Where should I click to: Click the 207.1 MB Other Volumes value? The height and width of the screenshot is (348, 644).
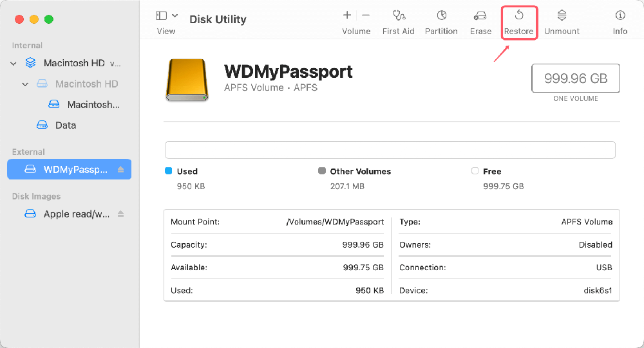point(347,187)
